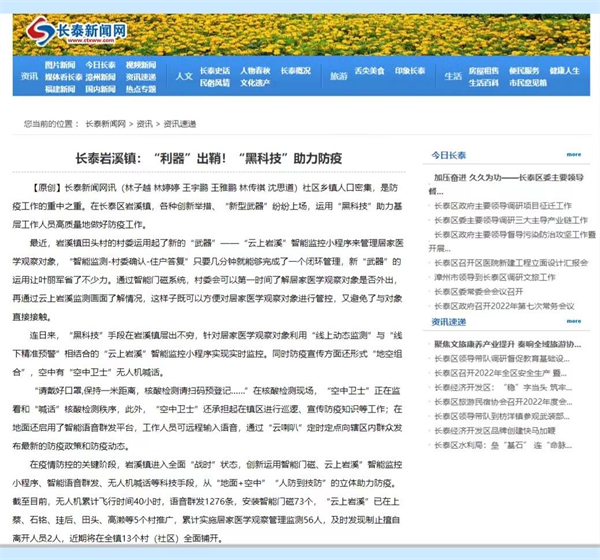
Task: Open 生活百科 navigation link
Action: pos(484,83)
